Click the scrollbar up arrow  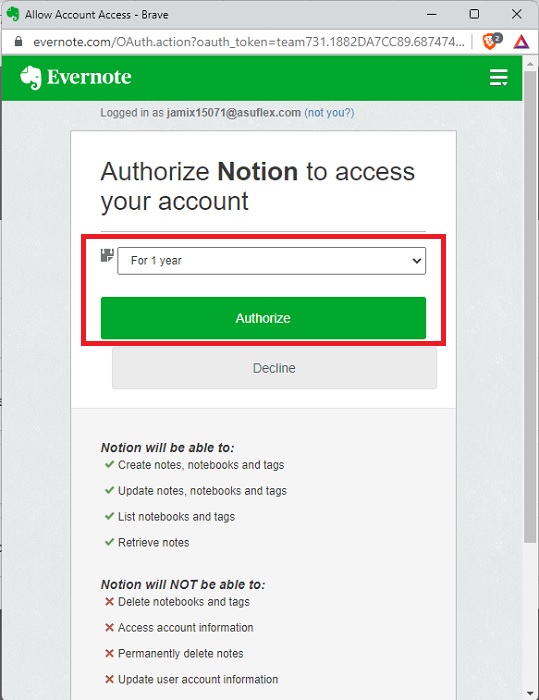click(530, 64)
